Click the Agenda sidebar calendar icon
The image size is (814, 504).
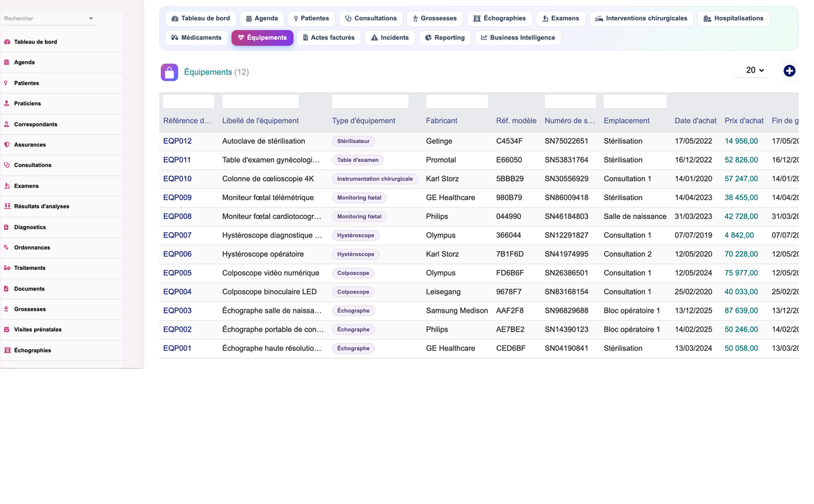coord(7,62)
